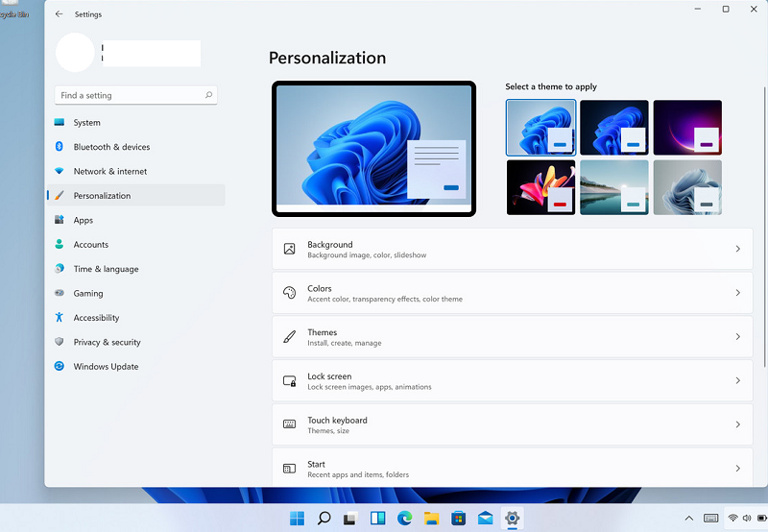Click the System monitor icon in sidebar

[60, 122]
